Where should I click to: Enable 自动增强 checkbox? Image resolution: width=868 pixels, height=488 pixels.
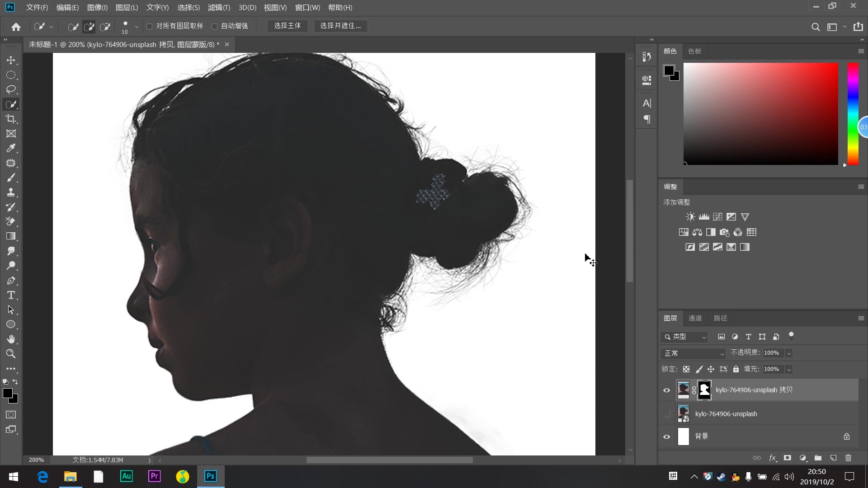coord(215,26)
